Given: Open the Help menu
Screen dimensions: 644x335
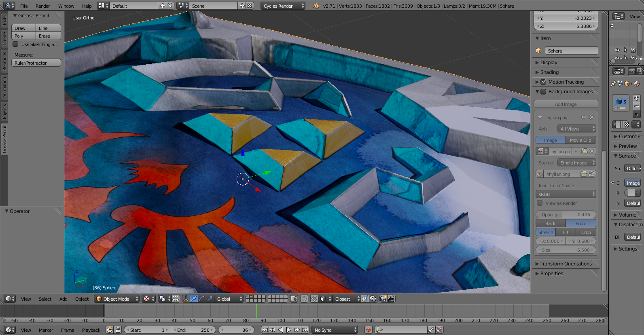Looking at the screenshot, I should 87,6.
